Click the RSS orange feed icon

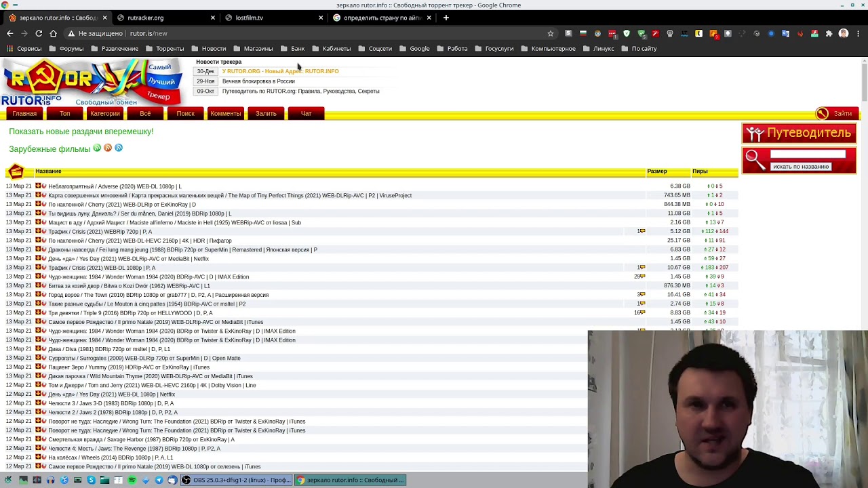coord(108,148)
